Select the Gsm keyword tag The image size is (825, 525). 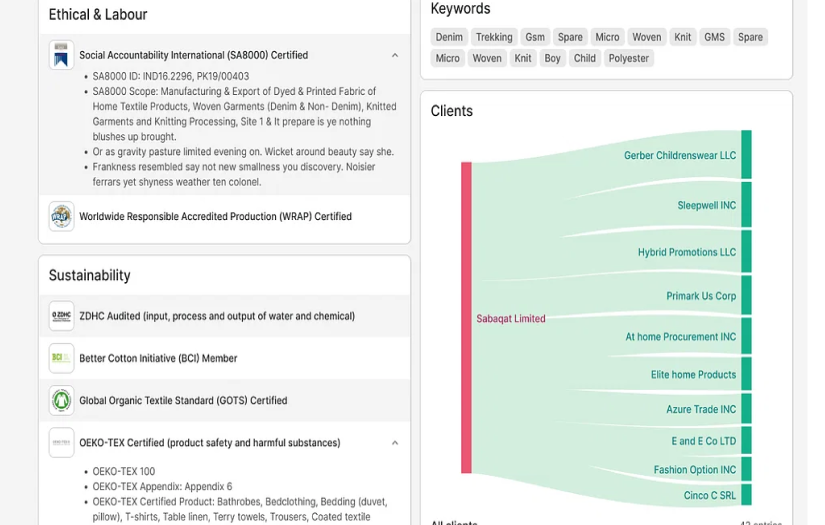tap(535, 37)
